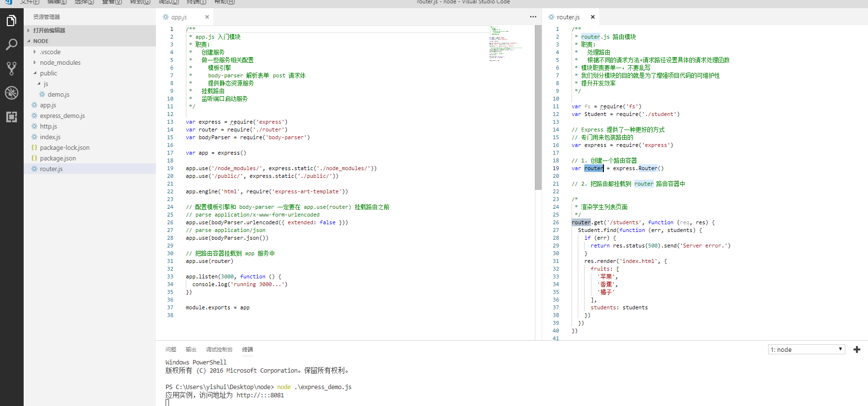Click the Explorer panel title header
This screenshot has height=406, width=868.
point(47,17)
